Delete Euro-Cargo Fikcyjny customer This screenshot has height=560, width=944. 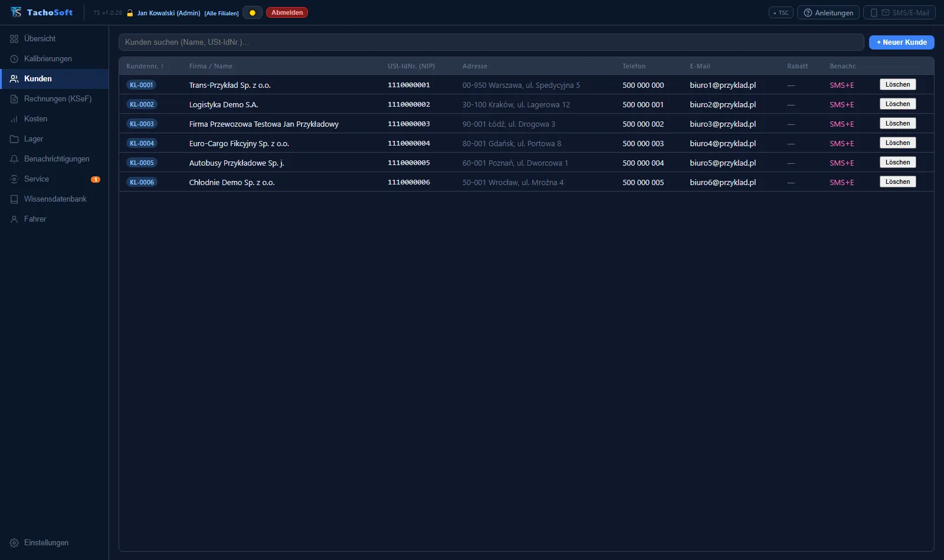(x=897, y=143)
